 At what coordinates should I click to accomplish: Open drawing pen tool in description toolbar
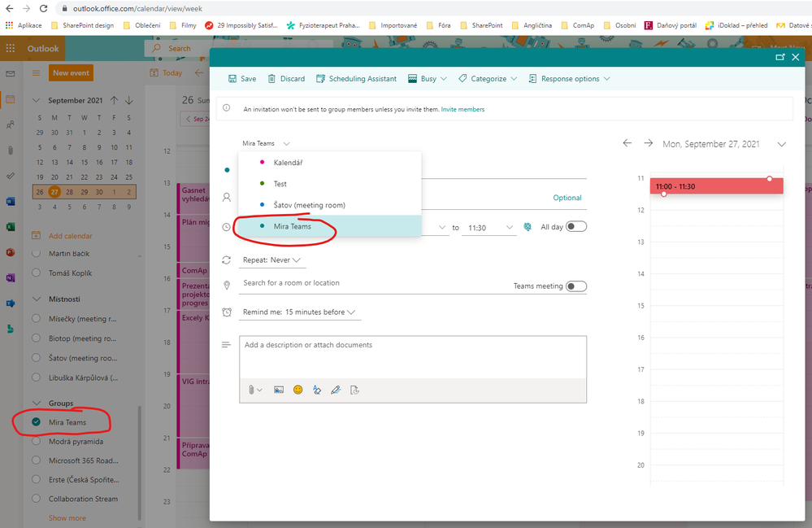336,390
